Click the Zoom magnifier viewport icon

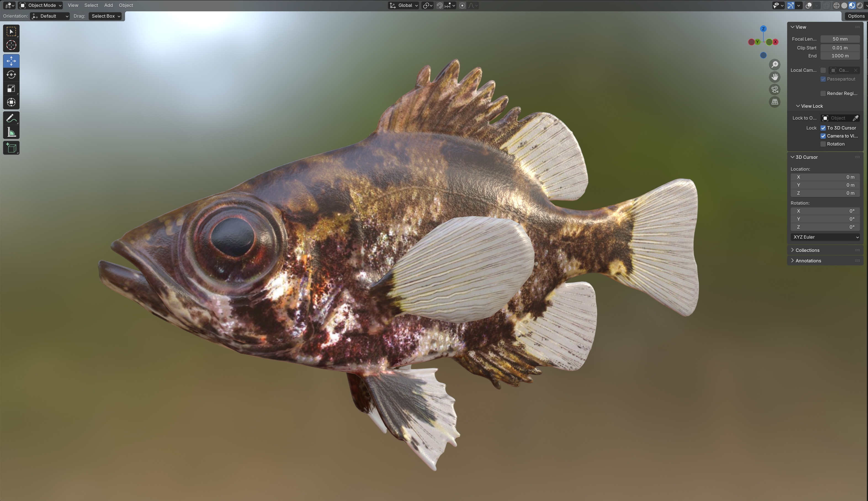774,65
